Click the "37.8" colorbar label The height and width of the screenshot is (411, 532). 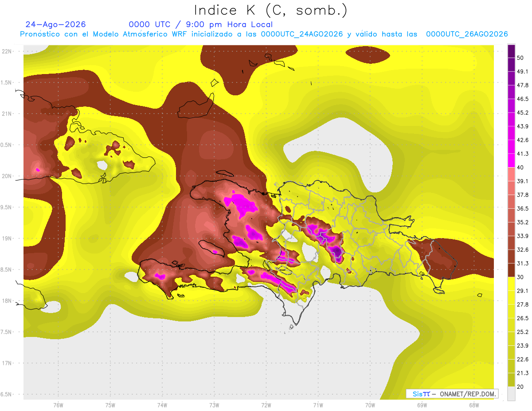(523, 195)
